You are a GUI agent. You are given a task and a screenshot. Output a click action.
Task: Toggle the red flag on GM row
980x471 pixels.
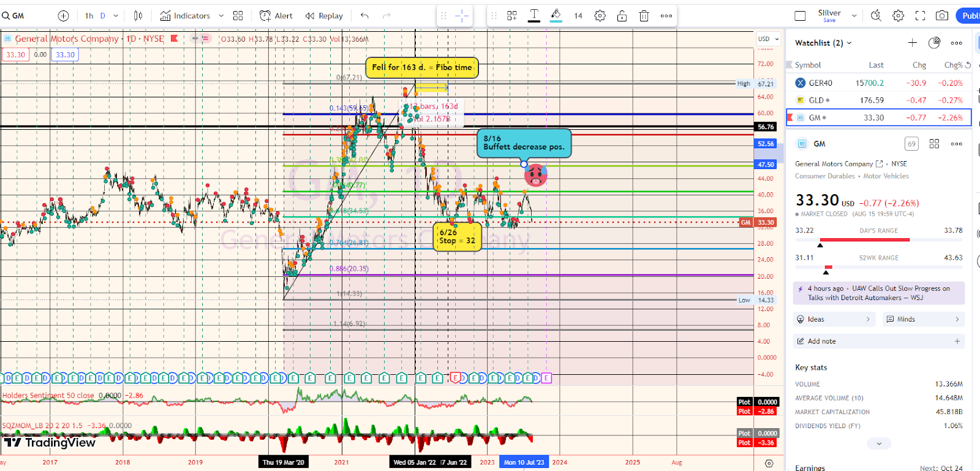click(790, 118)
